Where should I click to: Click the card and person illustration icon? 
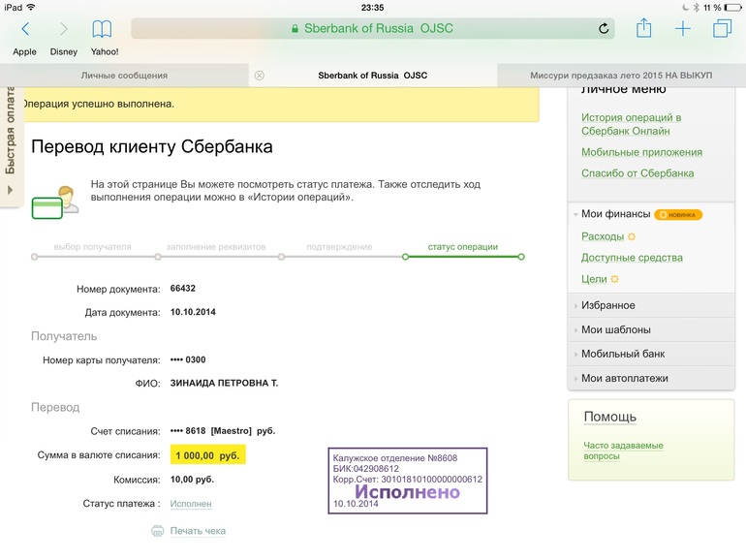click(54, 202)
